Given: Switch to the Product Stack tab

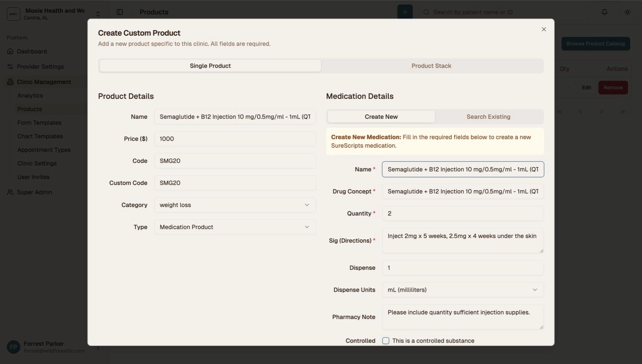Looking at the screenshot, I should [x=431, y=66].
